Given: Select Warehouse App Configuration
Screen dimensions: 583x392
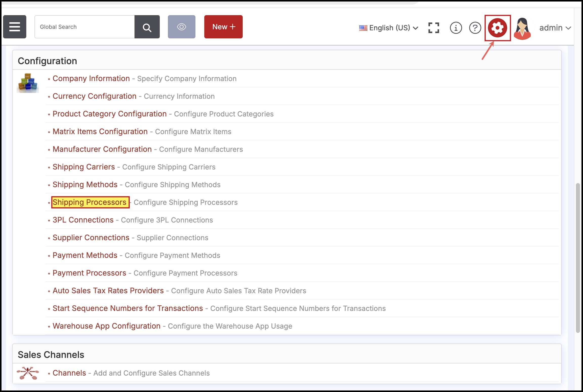Looking at the screenshot, I should tap(106, 326).
